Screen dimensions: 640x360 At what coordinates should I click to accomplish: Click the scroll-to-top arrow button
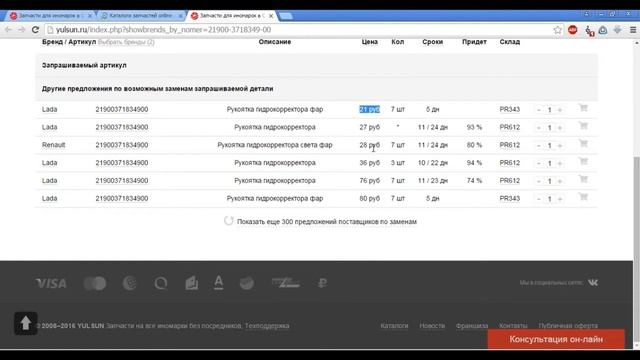pyautogui.click(x=26, y=323)
